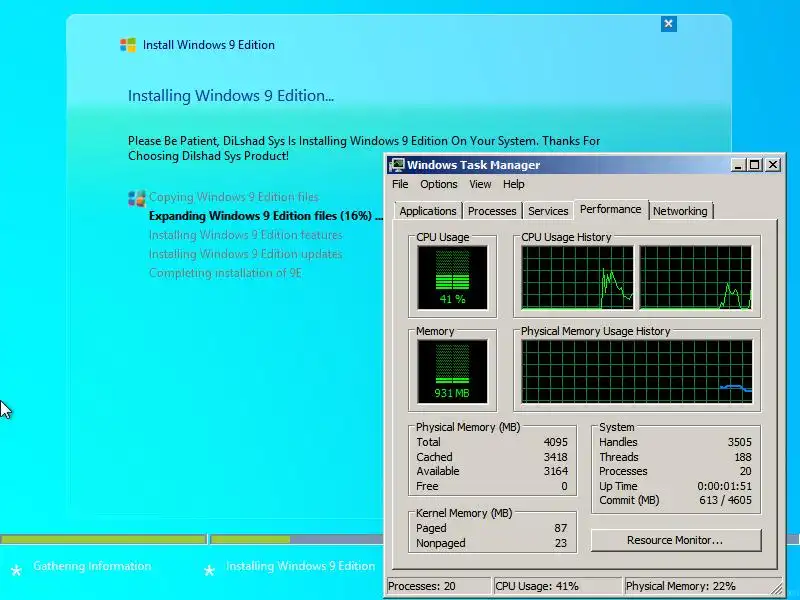Click the Copying Windows 9 Edition files step
The height and width of the screenshot is (600, 800).
pyautogui.click(x=234, y=197)
